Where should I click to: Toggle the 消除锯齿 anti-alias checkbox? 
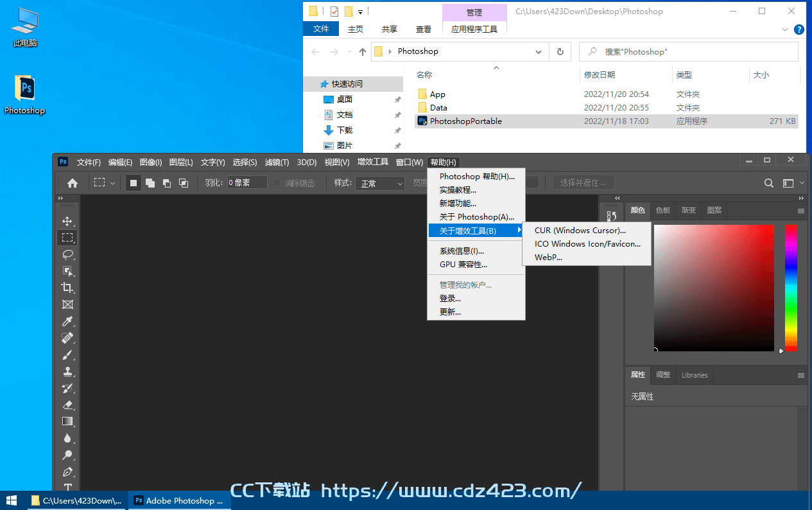(277, 183)
